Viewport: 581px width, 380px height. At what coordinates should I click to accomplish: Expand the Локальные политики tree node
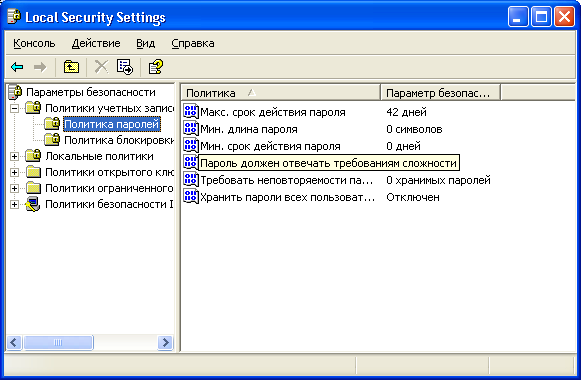pos(14,156)
